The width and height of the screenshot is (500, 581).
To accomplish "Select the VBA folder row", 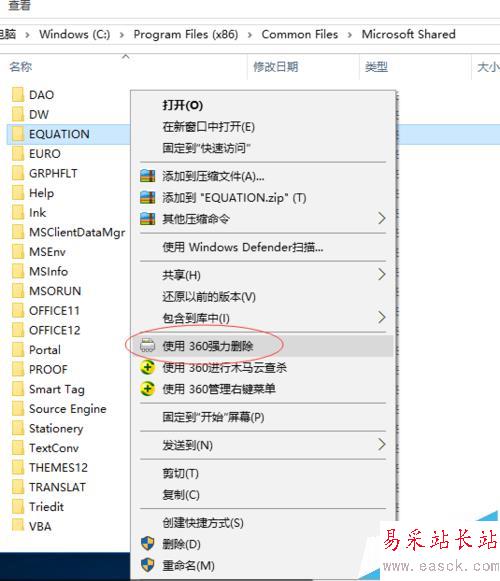I will 40,527.
